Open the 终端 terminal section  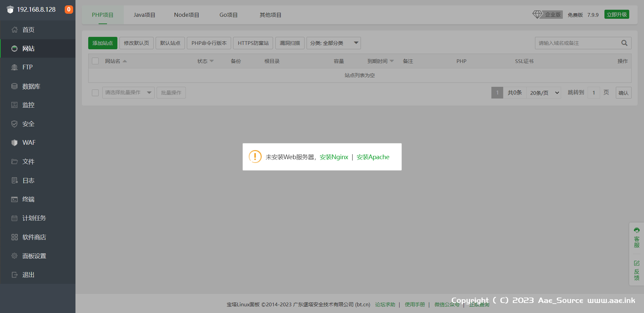[29, 199]
